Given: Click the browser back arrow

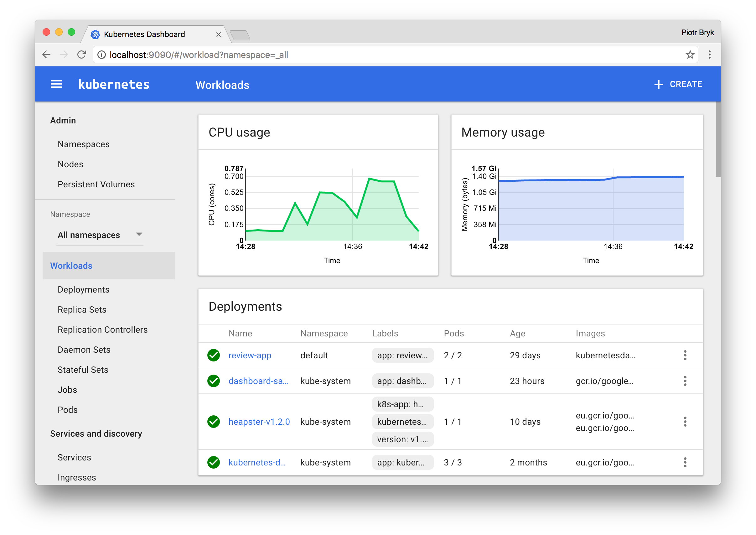Looking at the screenshot, I should click(x=46, y=55).
